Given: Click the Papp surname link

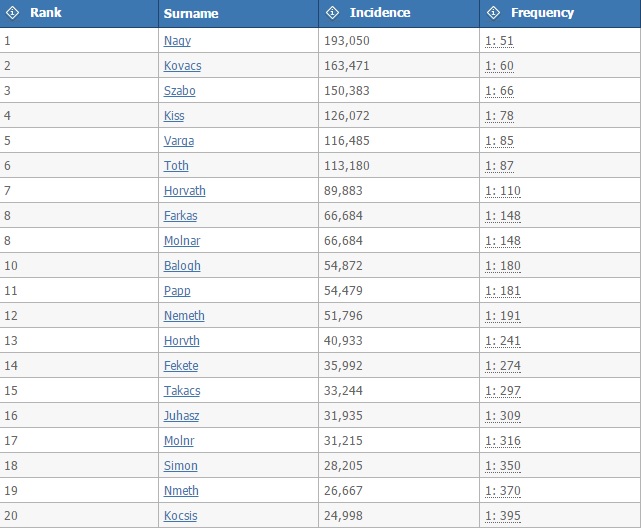Looking at the screenshot, I should tap(177, 291).
